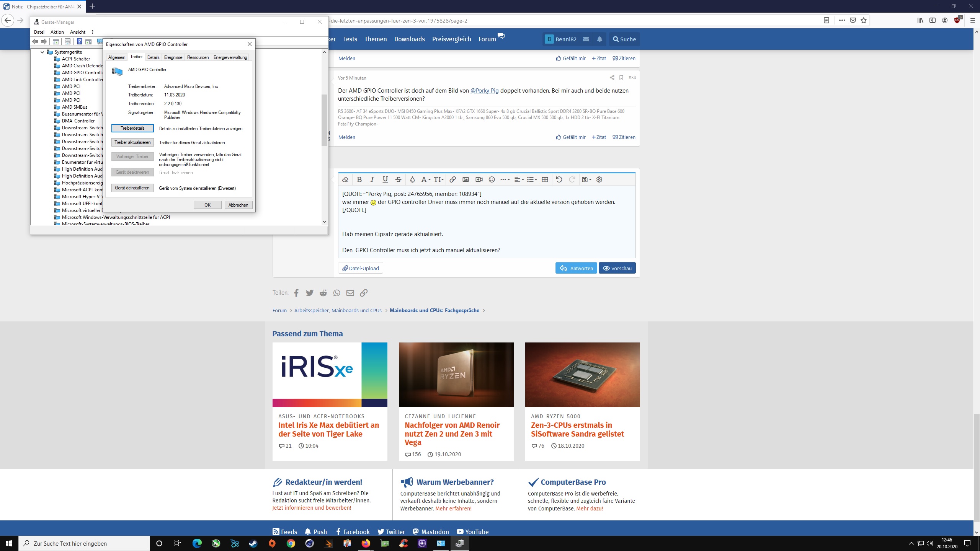Collapse the Systemgeräte tree node
Screen dimensions: 980x551
point(42,52)
